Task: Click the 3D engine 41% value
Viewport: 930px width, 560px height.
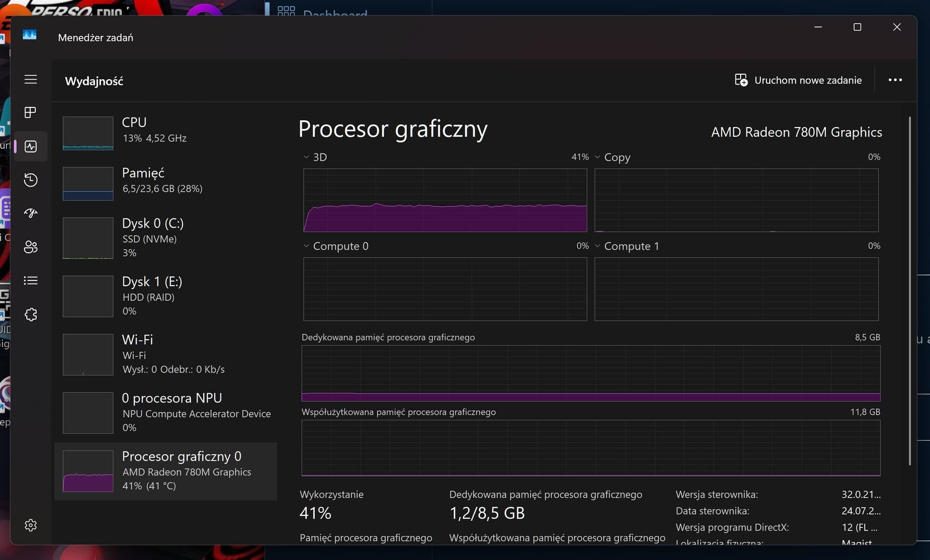Action: [x=580, y=157]
